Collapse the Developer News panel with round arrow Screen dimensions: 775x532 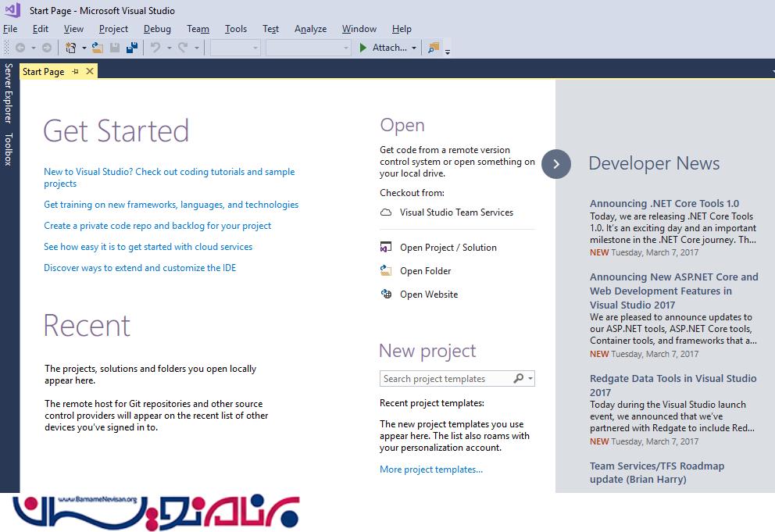coord(556,164)
